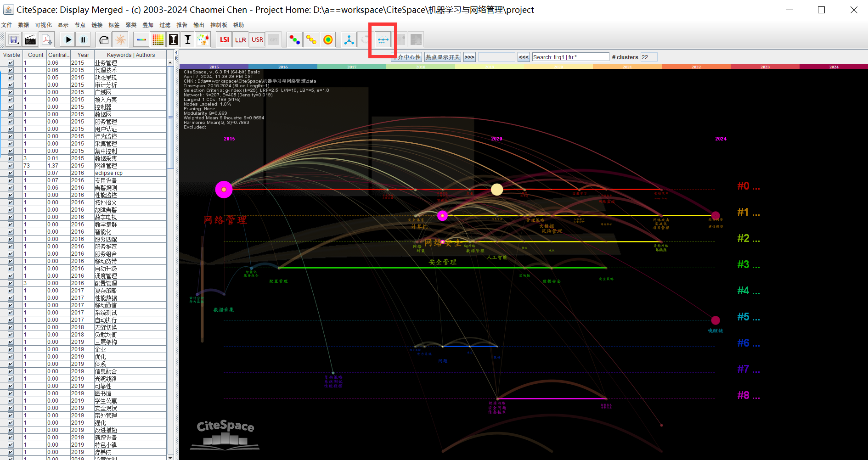Click the orange spiral layout icon
Viewport: 868px width, 460px height.
(120, 39)
